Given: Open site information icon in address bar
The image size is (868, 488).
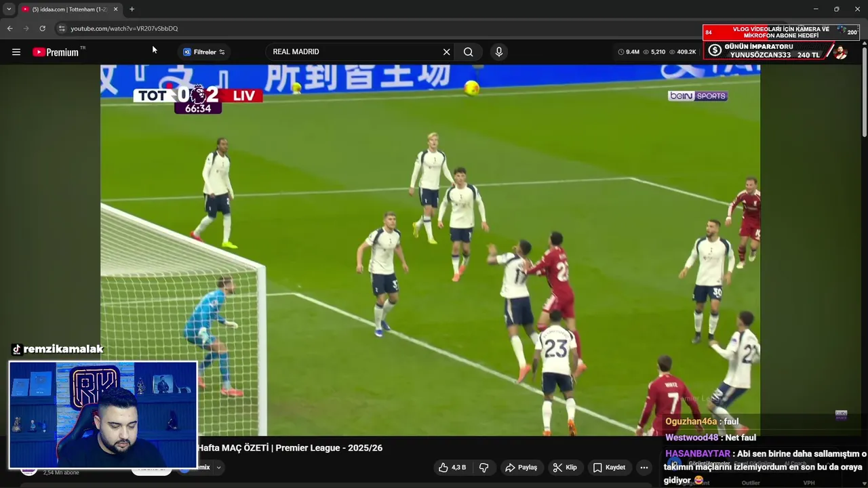Looking at the screenshot, I should 62,28.
